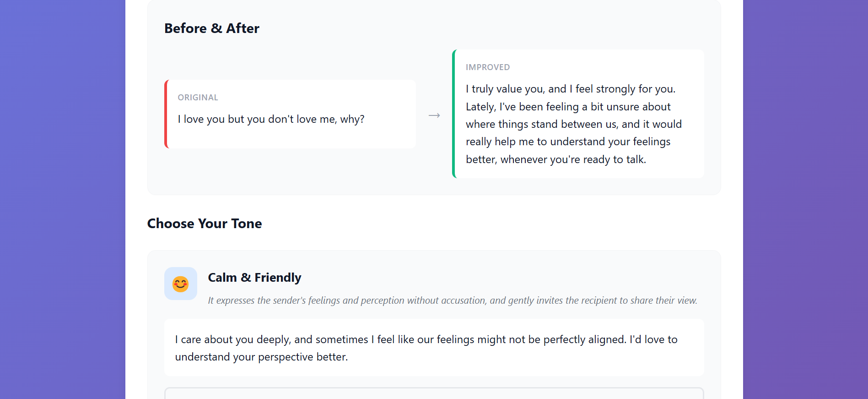Click the arrow between Original and Improved cards
The height and width of the screenshot is (399, 868).
coord(434,115)
